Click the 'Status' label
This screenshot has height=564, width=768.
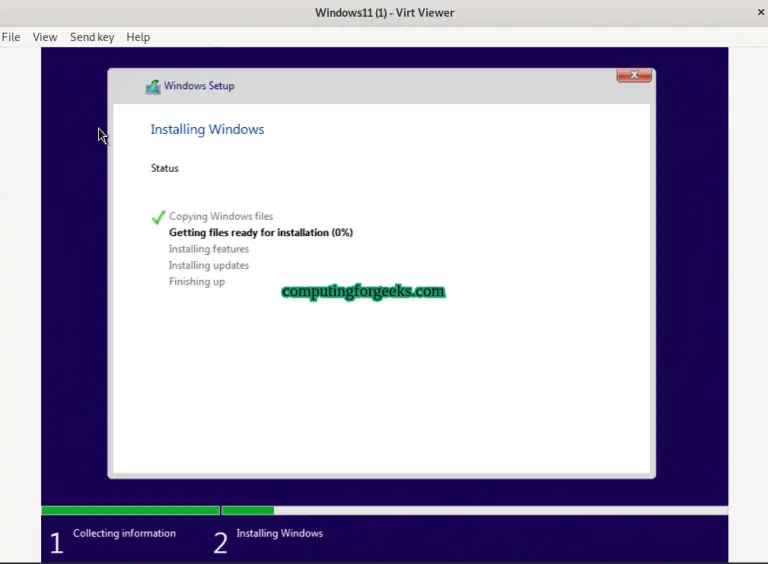point(165,168)
